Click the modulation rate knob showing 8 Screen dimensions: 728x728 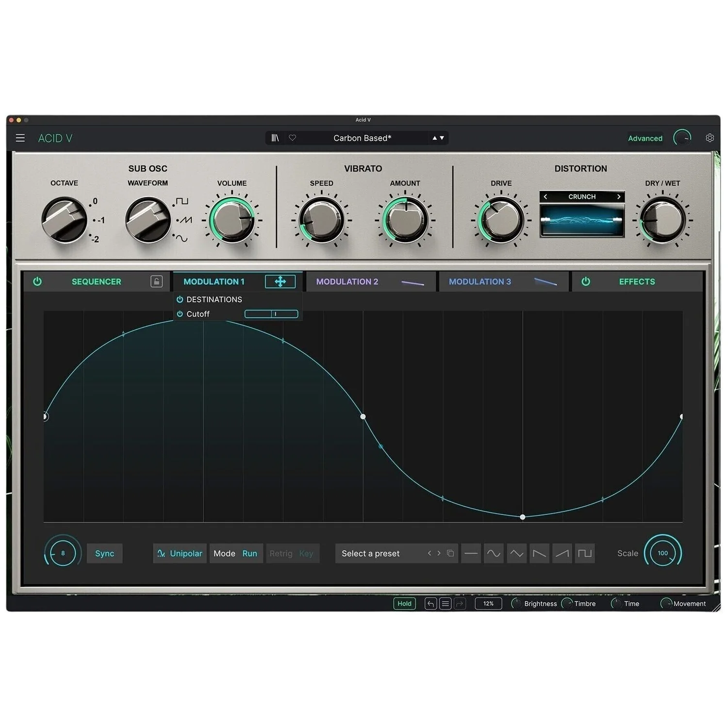pyautogui.click(x=63, y=553)
